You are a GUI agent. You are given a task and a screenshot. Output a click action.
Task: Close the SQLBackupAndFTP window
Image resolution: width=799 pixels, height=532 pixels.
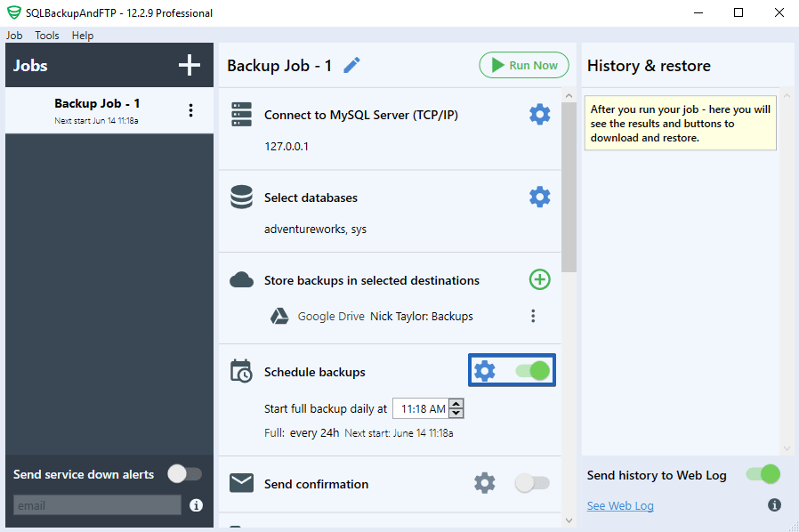click(x=779, y=12)
